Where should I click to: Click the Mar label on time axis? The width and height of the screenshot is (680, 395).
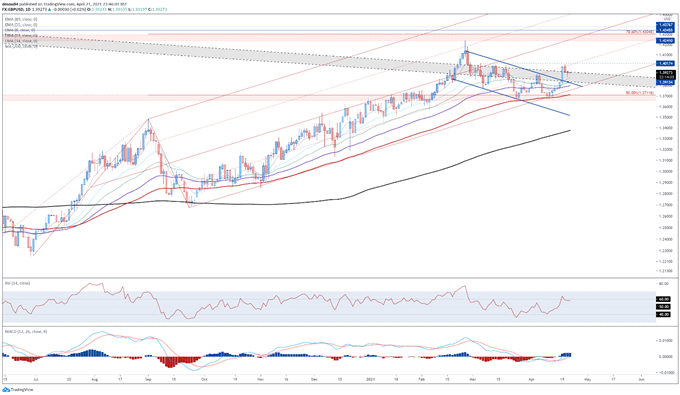pyautogui.click(x=473, y=379)
